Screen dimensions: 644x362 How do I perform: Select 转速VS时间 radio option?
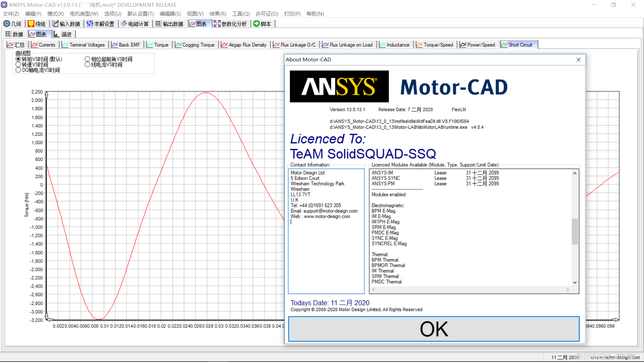(x=32, y=65)
